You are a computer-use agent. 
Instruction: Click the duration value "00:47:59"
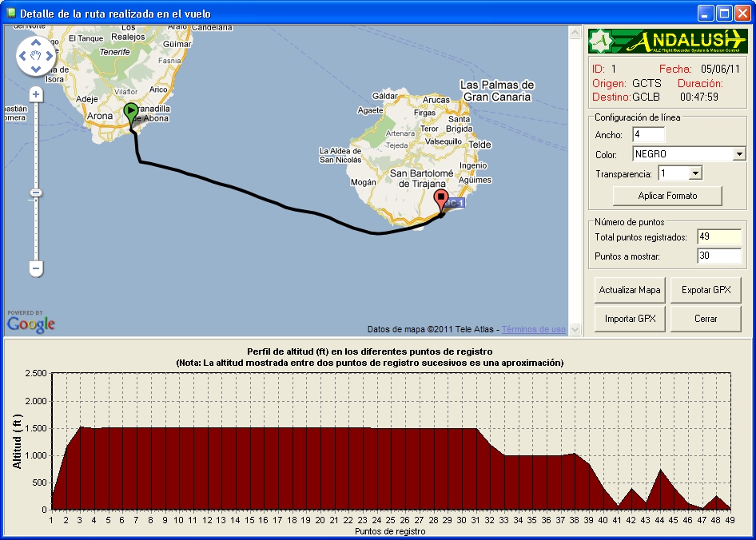(x=699, y=97)
